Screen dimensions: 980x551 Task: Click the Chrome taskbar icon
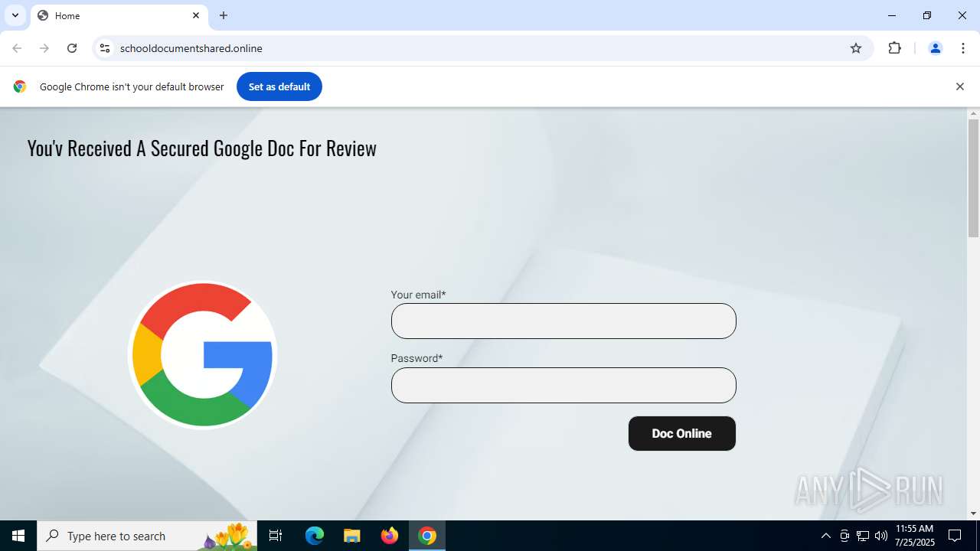(x=427, y=536)
